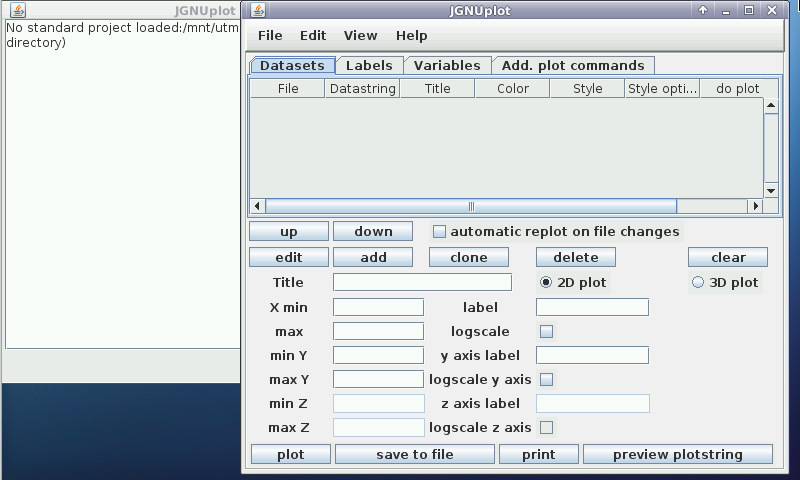Click the horizontal scrollbar thumb of the datasets table
Screen dimensions: 800x480
pyautogui.click(x=471, y=206)
